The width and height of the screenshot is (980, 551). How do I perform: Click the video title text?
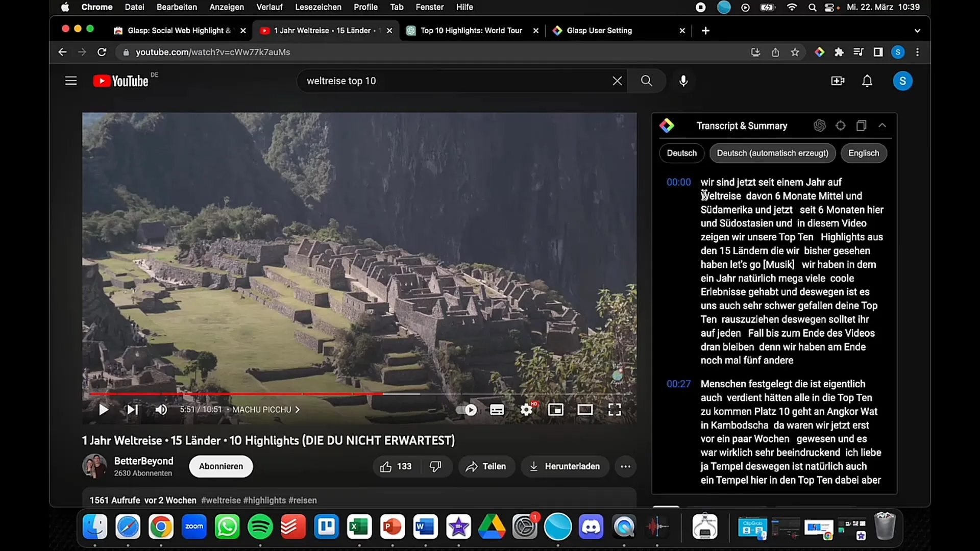coord(268,440)
